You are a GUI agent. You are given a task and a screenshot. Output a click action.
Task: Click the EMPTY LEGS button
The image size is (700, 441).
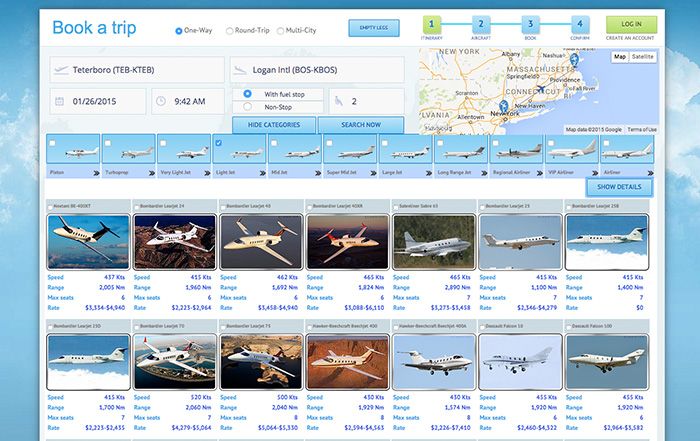(x=374, y=28)
